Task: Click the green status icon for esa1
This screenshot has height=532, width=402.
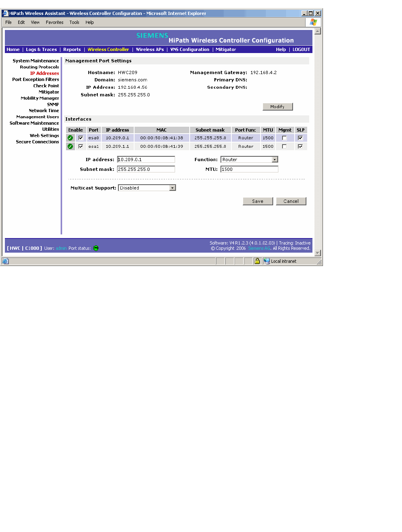Action: (70, 147)
